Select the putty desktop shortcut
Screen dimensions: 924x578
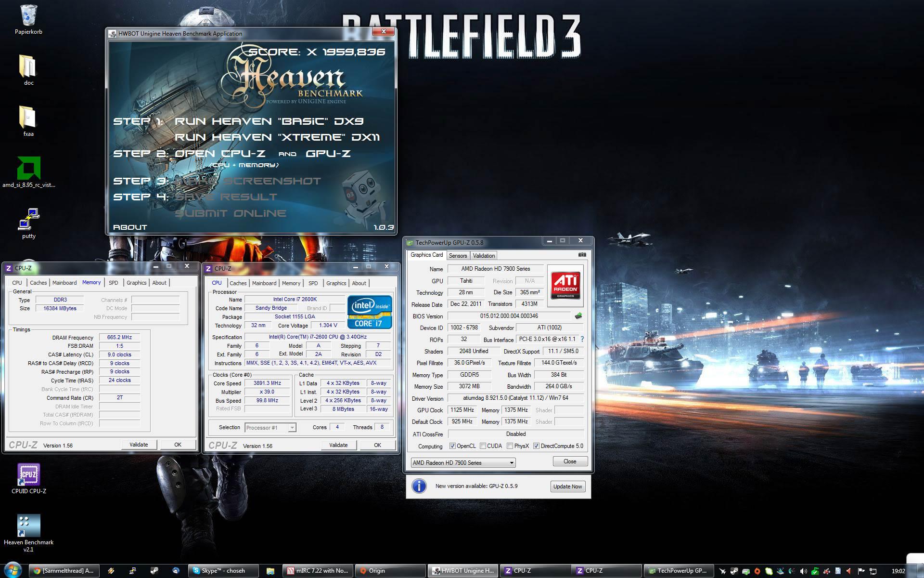(28, 223)
